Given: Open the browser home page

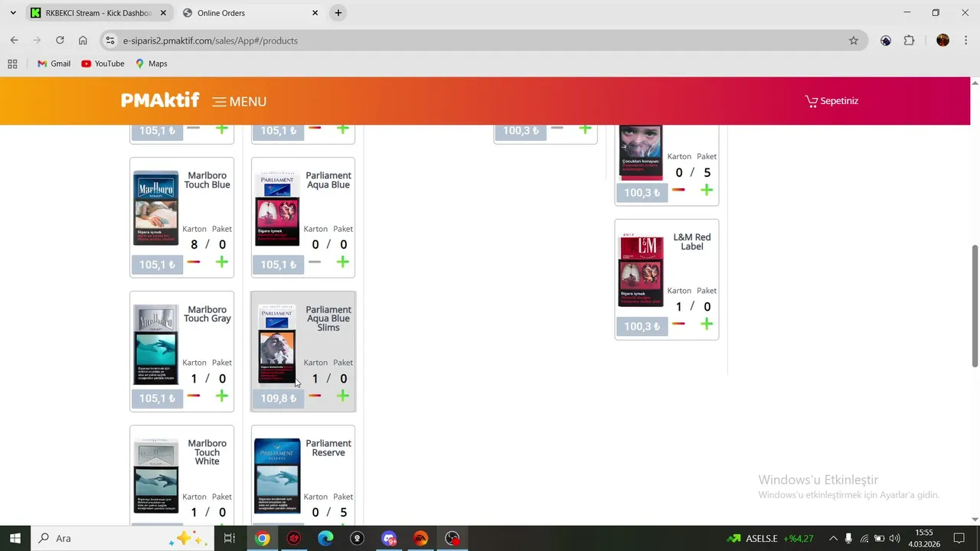Looking at the screenshot, I should [83, 41].
